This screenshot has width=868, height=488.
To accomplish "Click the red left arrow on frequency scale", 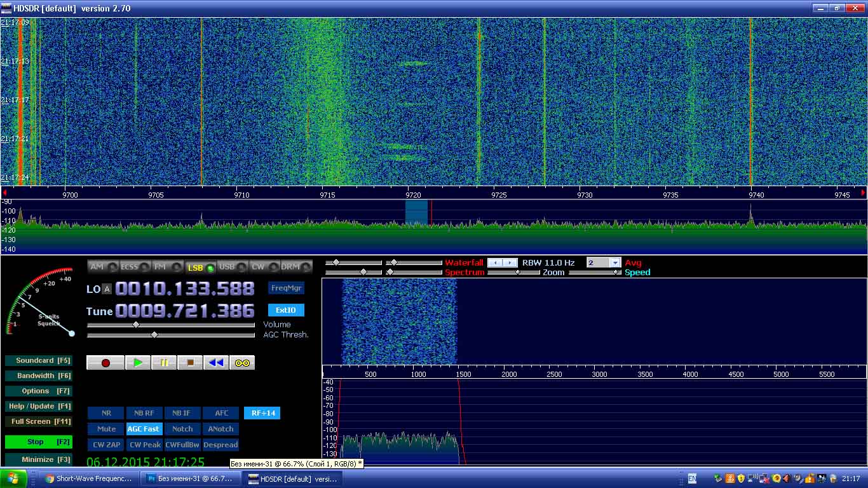I will pyautogui.click(x=4, y=192).
